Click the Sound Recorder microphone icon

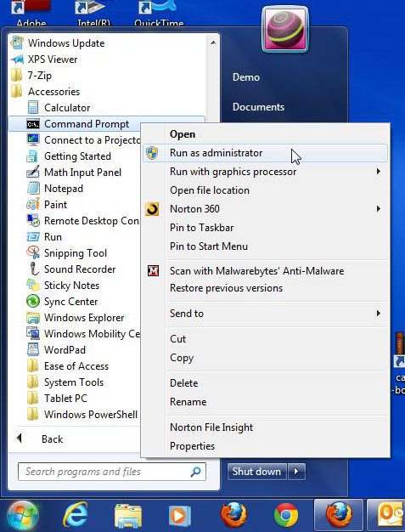click(x=33, y=269)
